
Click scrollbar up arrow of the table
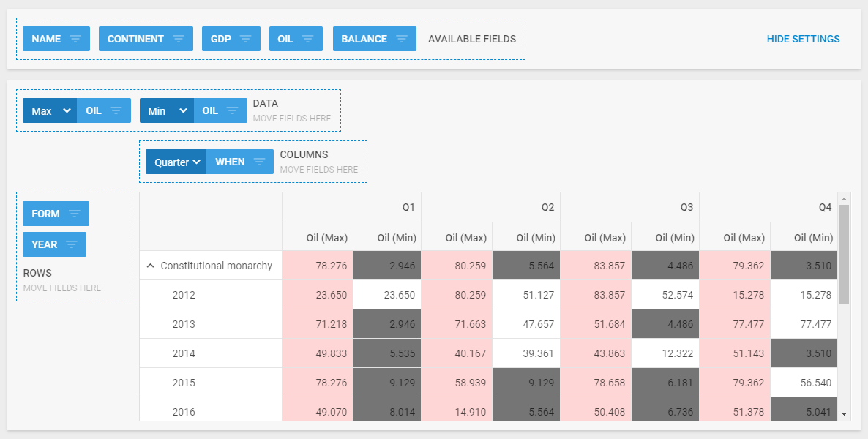pyautogui.click(x=844, y=198)
